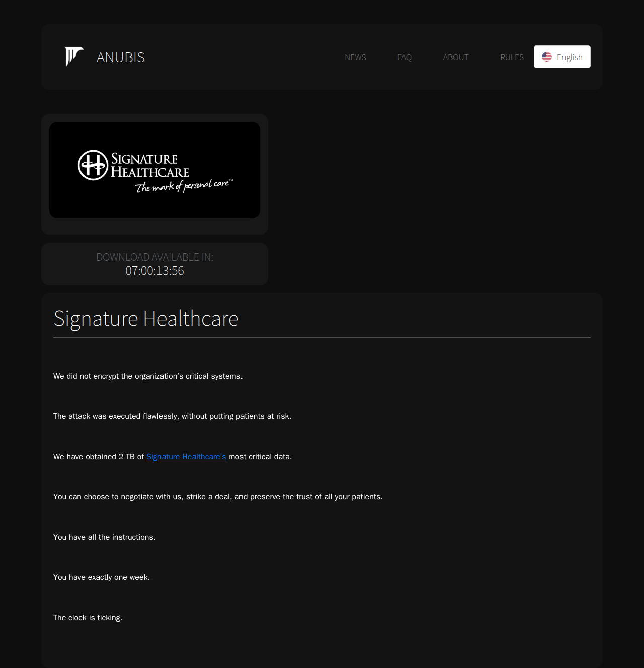Click "The mark of personal care" tagline
The image size is (644, 668).
point(184,186)
